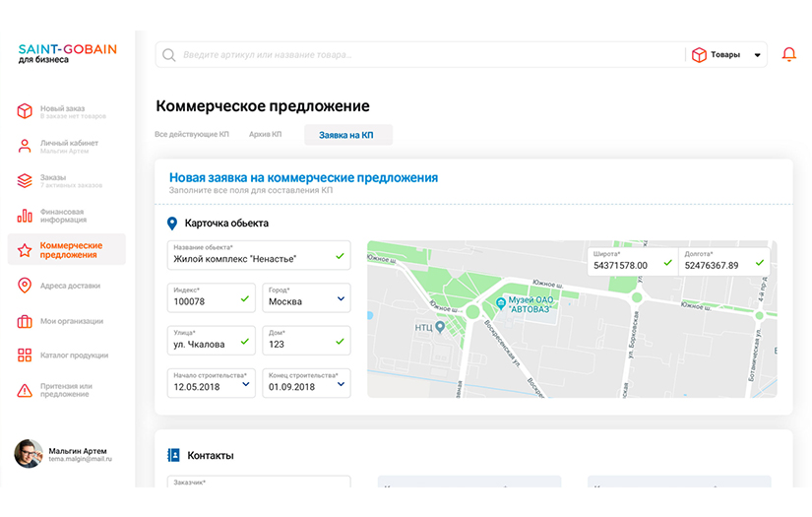This screenshot has width=812, height=517.
Task: Click the Личный кабинет person icon
Action: 25,146
